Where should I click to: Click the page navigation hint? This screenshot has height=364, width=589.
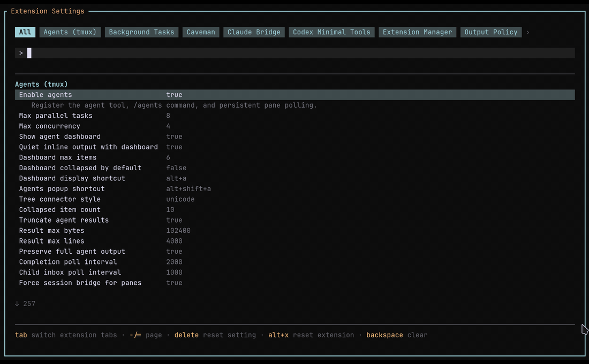(146, 335)
